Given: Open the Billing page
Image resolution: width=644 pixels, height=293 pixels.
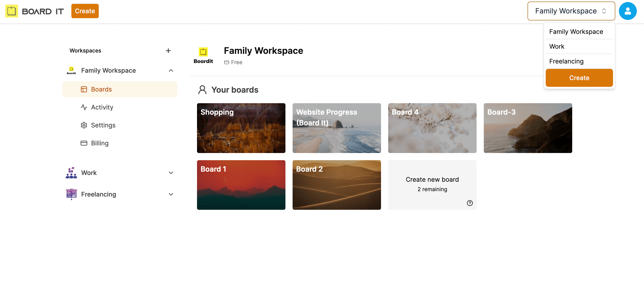Looking at the screenshot, I should (x=99, y=143).
